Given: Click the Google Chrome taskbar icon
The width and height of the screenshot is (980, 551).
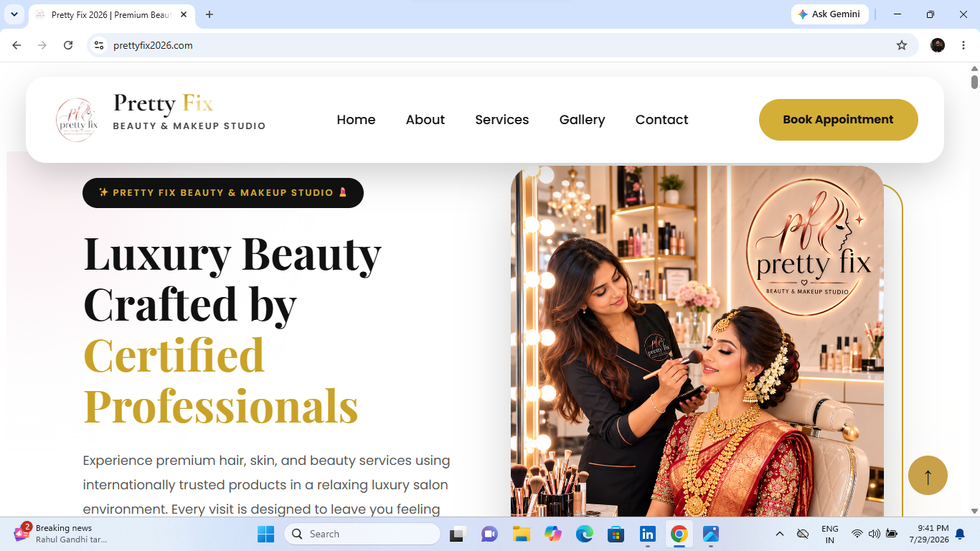Looking at the screenshot, I should pos(679,534).
